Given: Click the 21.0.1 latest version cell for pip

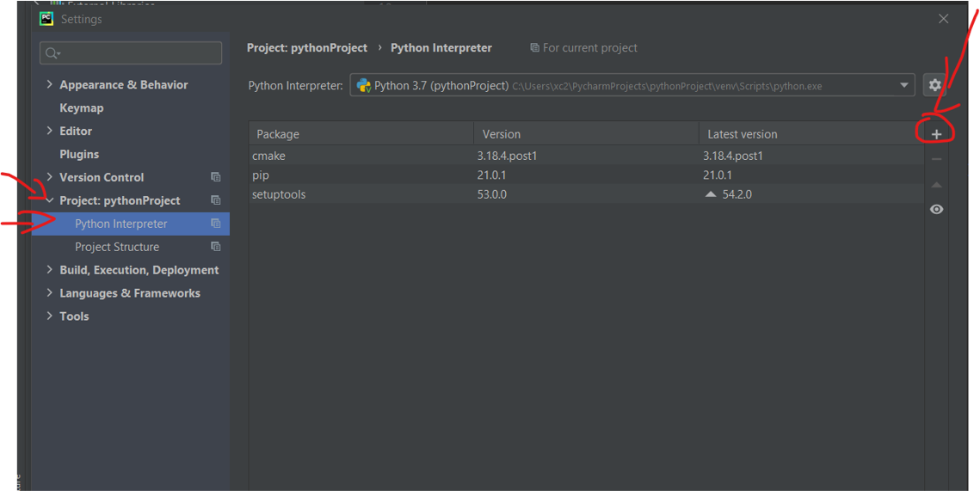Looking at the screenshot, I should click(718, 175).
